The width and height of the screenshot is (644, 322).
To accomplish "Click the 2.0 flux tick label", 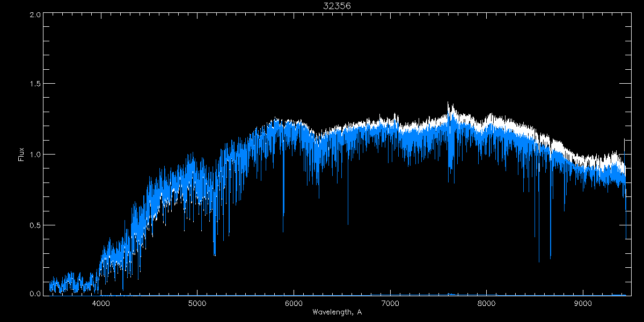I will point(35,15).
